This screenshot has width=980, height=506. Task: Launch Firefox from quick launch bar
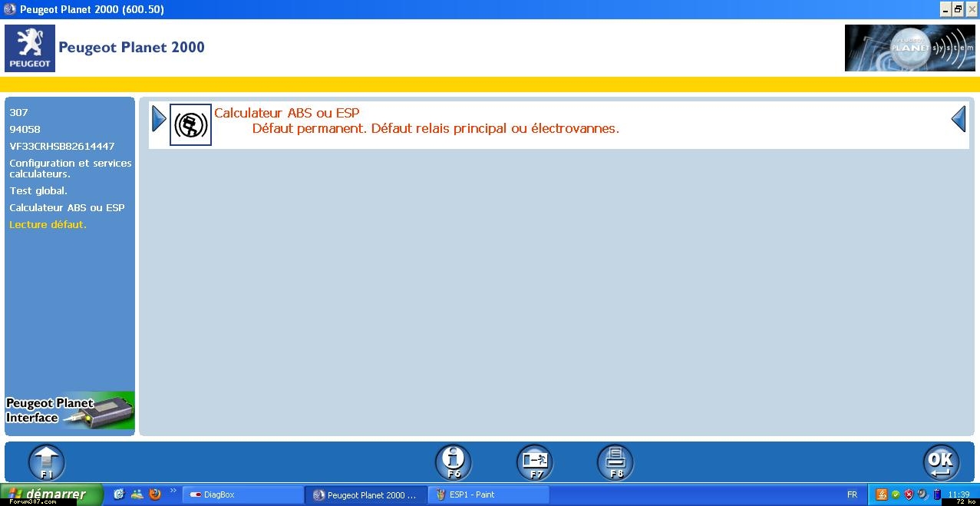[x=155, y=494]
